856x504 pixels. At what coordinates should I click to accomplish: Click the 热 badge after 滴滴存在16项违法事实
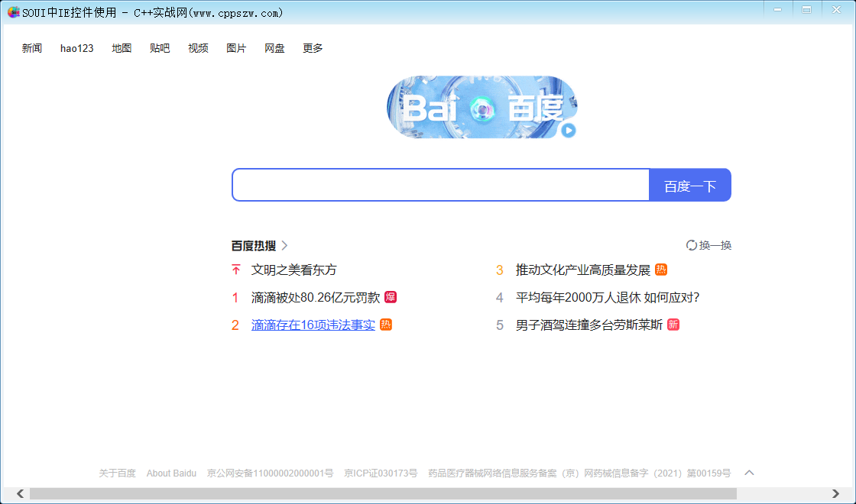pos(386,325)
